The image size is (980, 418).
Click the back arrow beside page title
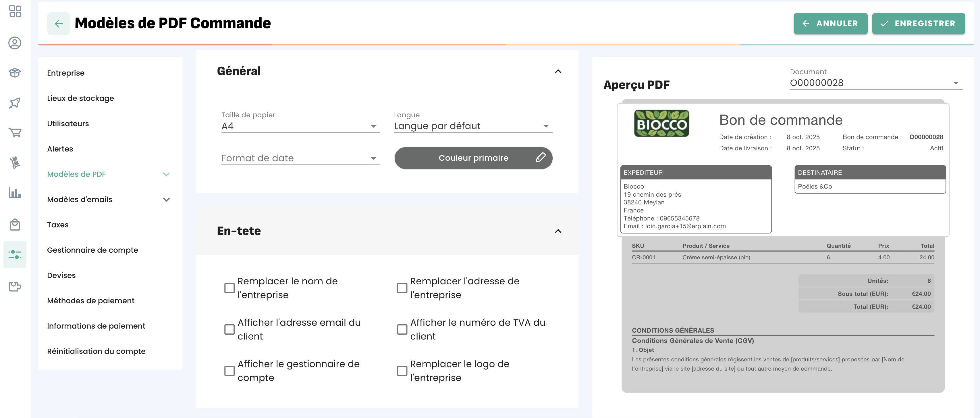(x=58, y=24)
